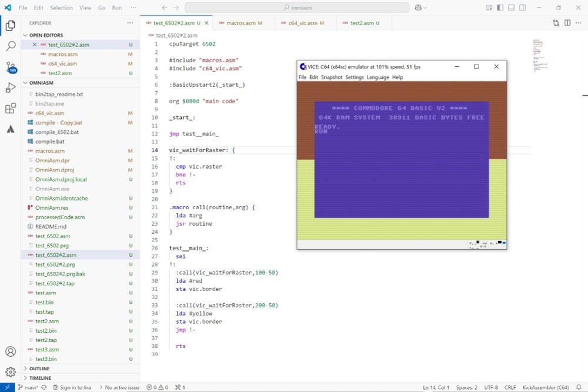Split the editor to the right
Viewport: 588px width, 392px height.
click(567, 23)
